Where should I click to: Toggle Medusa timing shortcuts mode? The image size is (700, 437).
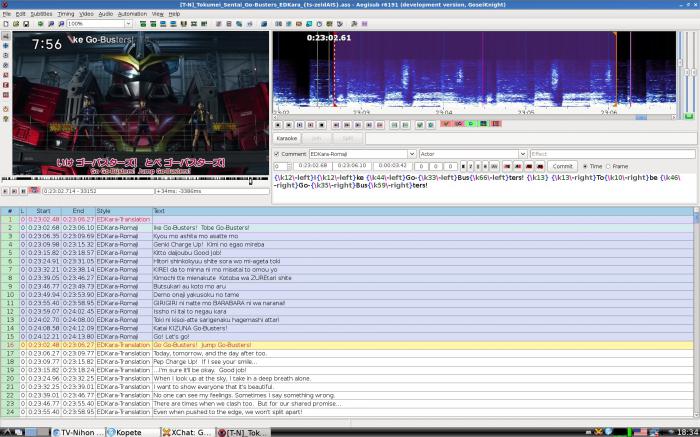coord(496,124)
